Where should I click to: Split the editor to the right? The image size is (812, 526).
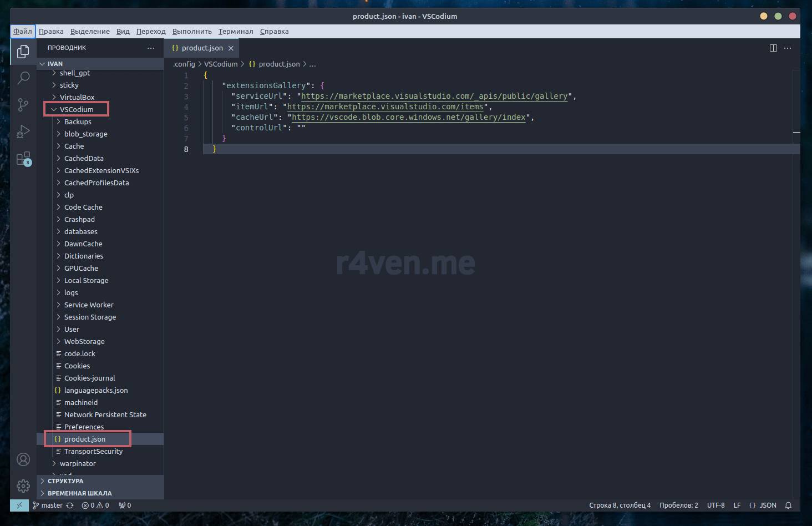tap(773, 48)
